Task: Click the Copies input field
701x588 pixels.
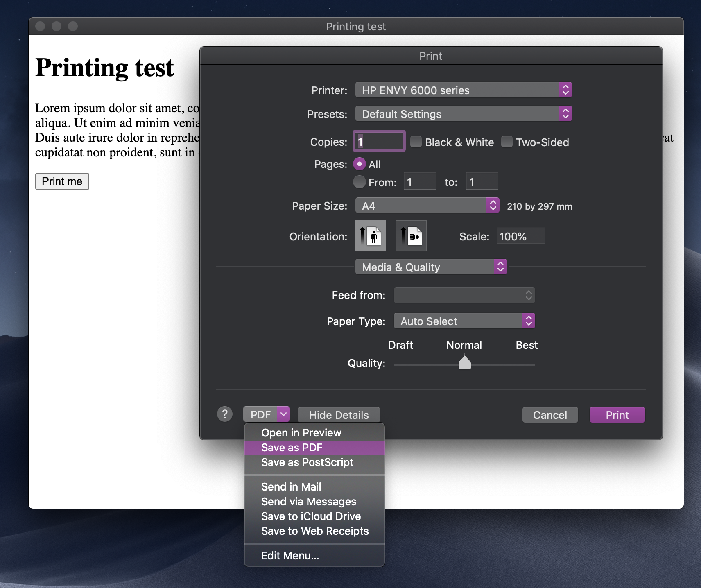Action: [379, 141]
